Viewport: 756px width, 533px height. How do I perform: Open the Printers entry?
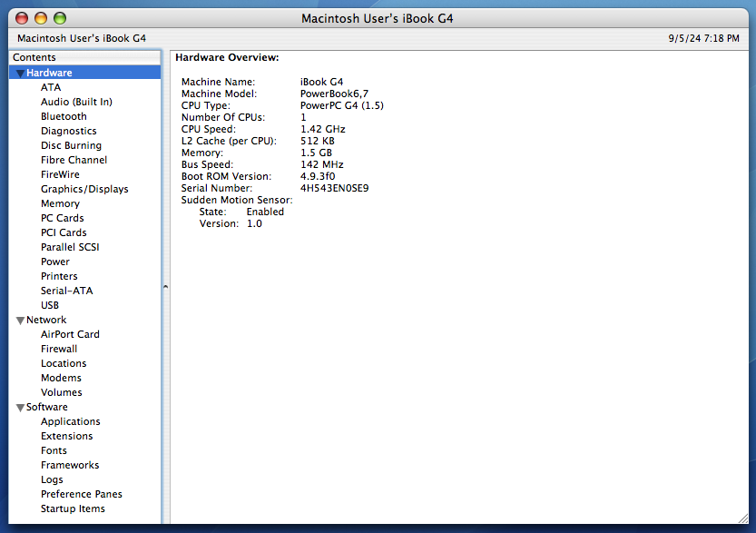59,276
